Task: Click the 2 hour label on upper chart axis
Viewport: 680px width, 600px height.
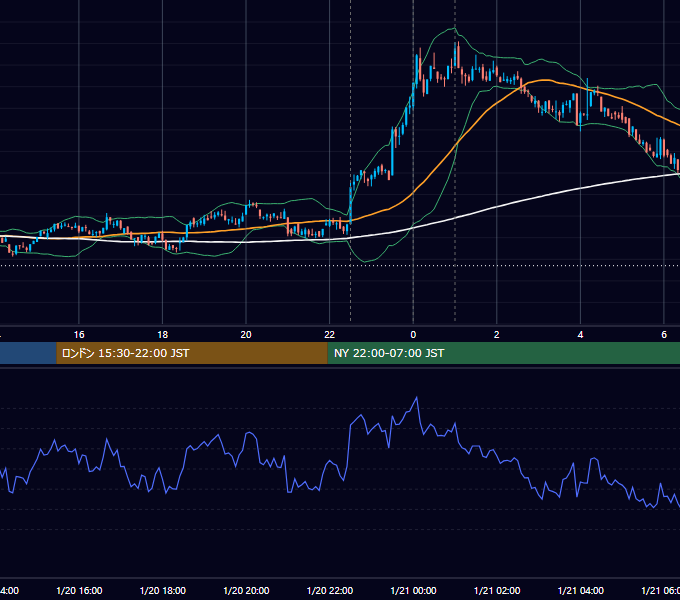Action: 497,335
